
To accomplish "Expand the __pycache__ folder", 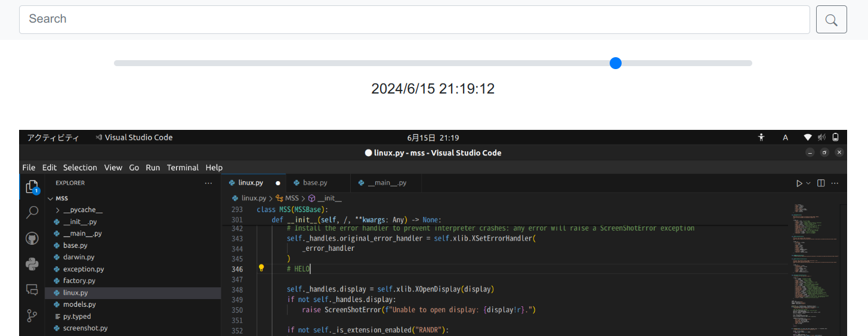I will click(x=83, y=210).
